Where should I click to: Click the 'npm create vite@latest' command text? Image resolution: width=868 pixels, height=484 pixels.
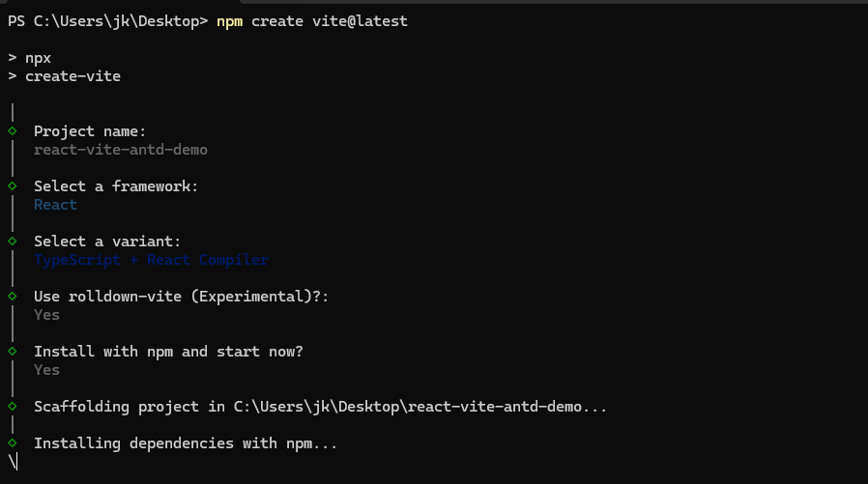click(311, 21)
